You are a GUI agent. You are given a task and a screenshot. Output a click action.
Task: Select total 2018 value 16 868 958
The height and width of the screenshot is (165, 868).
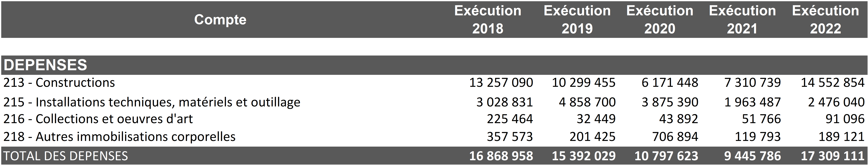pos(501,156)
